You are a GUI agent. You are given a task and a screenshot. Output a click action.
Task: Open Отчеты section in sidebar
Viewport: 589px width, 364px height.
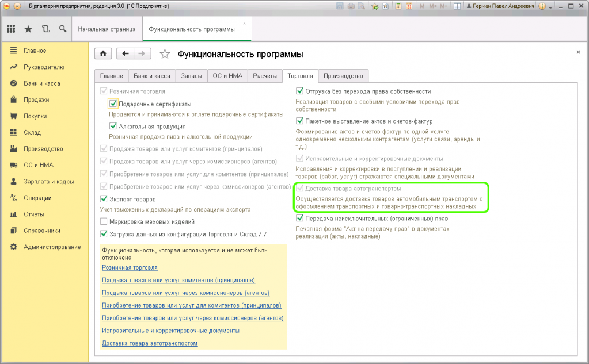pyautogui.click(x=33, y=214)
